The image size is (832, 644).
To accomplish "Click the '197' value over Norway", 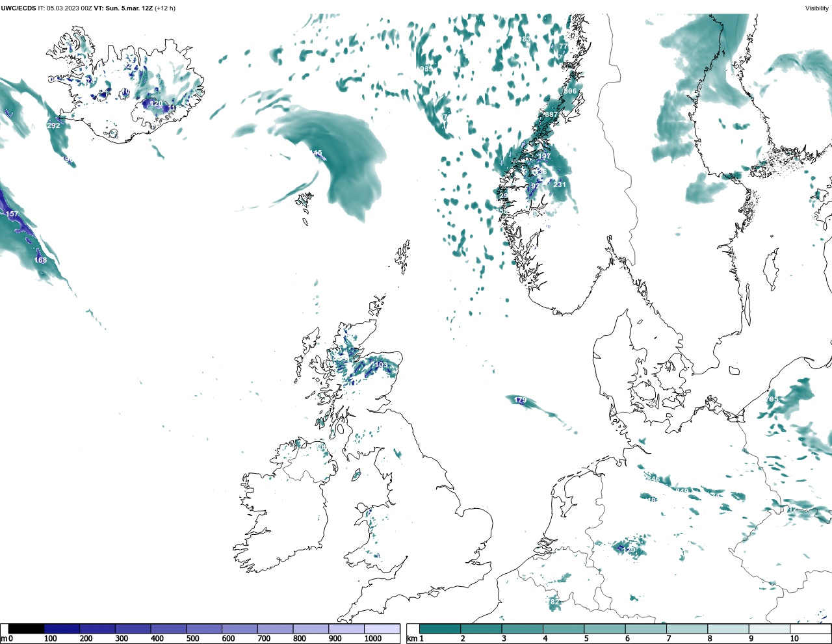I will pyautogui.click(x=544, y=156).
